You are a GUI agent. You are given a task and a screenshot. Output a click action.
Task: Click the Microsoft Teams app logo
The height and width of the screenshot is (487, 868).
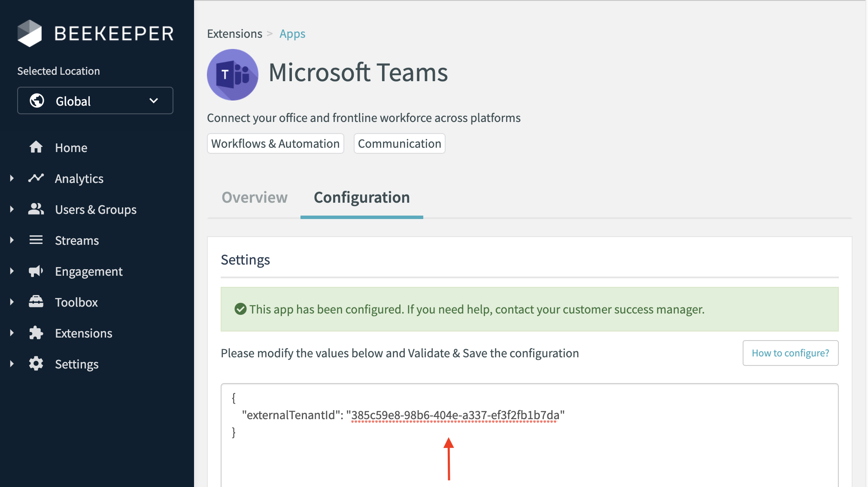pyautogui.click(x=233, y=75)
